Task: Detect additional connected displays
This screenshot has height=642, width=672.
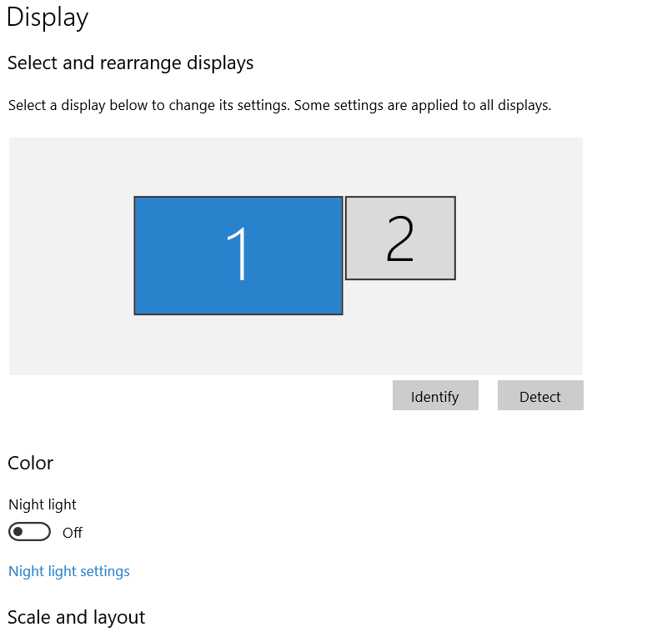Action: pyautogui.click(x=540, y=395)
